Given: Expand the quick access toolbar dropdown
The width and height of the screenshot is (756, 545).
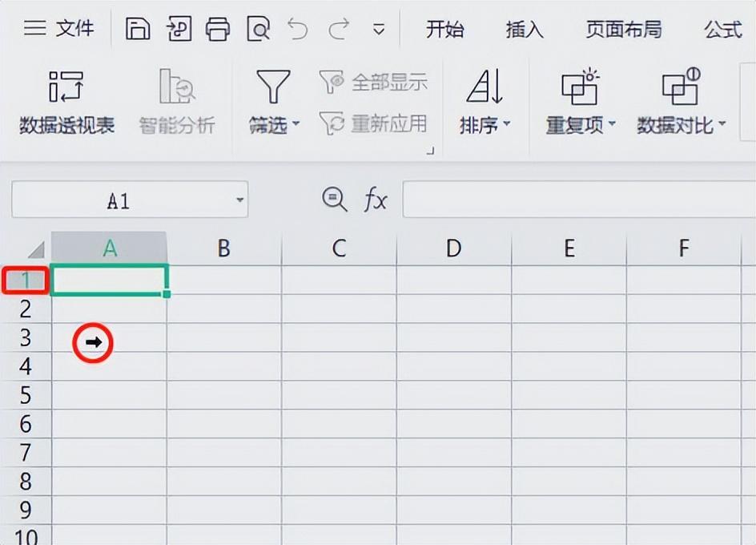Looking at the screenshot, I should [379, 30].
